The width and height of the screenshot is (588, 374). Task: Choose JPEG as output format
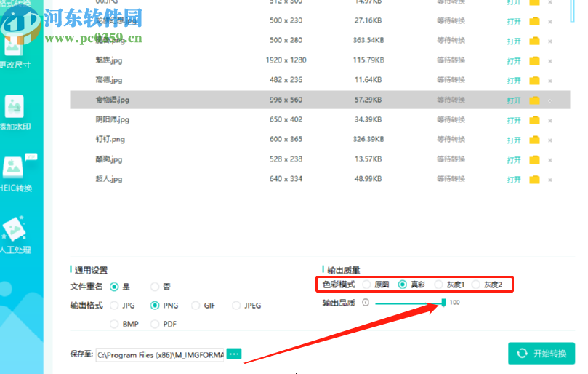coord(236,306)
